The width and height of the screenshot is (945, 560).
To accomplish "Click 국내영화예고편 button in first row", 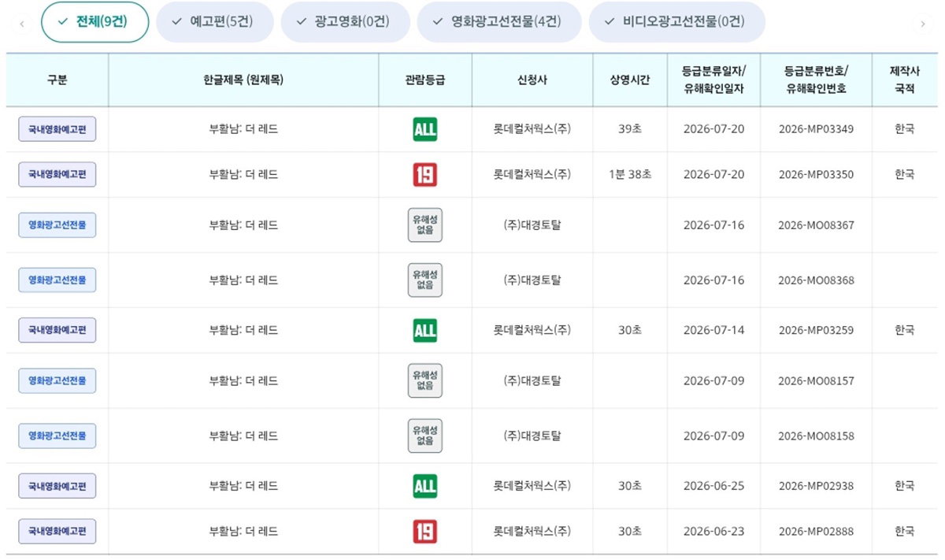I will [x=57, y=129].
